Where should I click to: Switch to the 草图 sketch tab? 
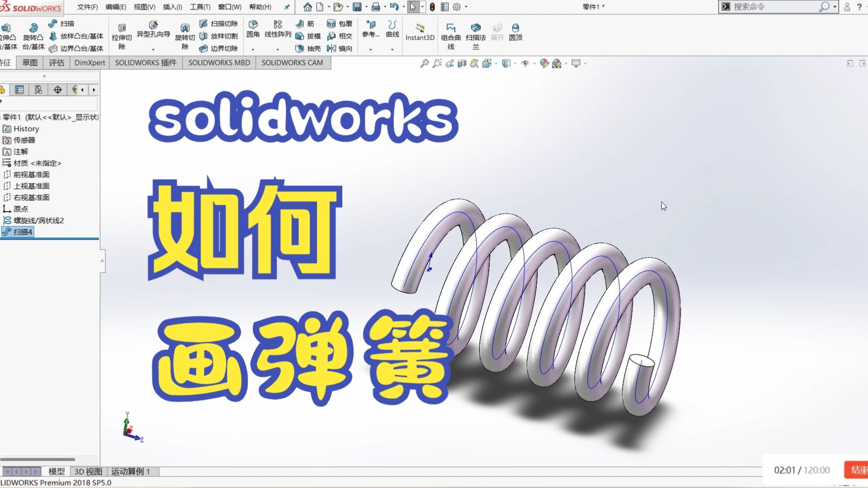pyautogui.click(x=30, y=63)
